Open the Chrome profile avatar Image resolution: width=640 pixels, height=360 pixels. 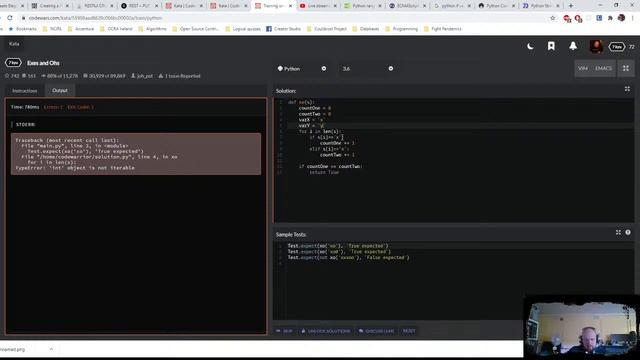(x=621, y=18)
